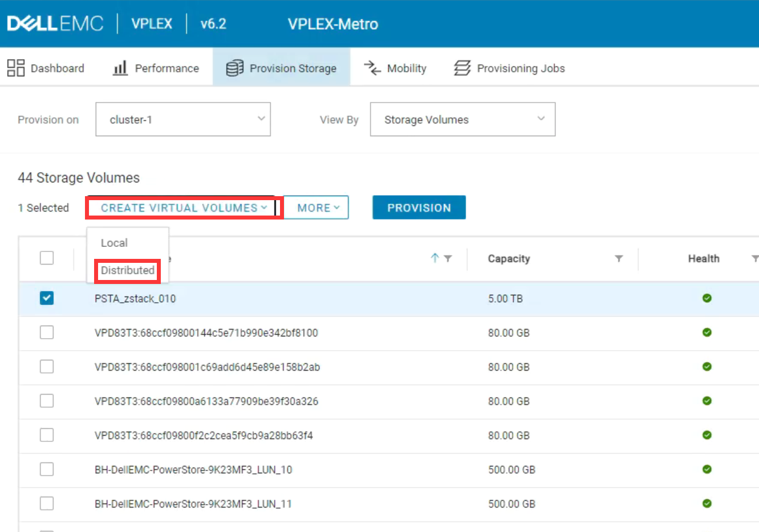Choose Local from the dropdown menu
Viewport: 759px width, 532px height.
[114, 243]
